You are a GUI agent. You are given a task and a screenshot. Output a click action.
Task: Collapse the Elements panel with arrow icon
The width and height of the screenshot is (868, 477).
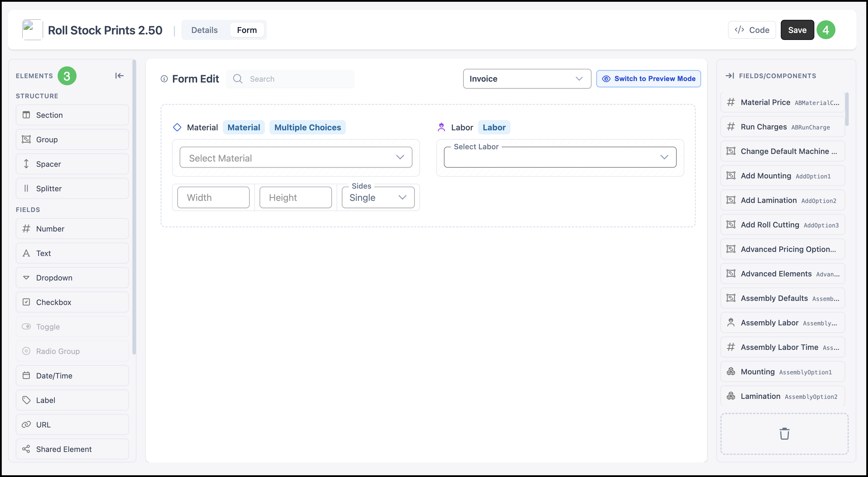click(119, 76)
